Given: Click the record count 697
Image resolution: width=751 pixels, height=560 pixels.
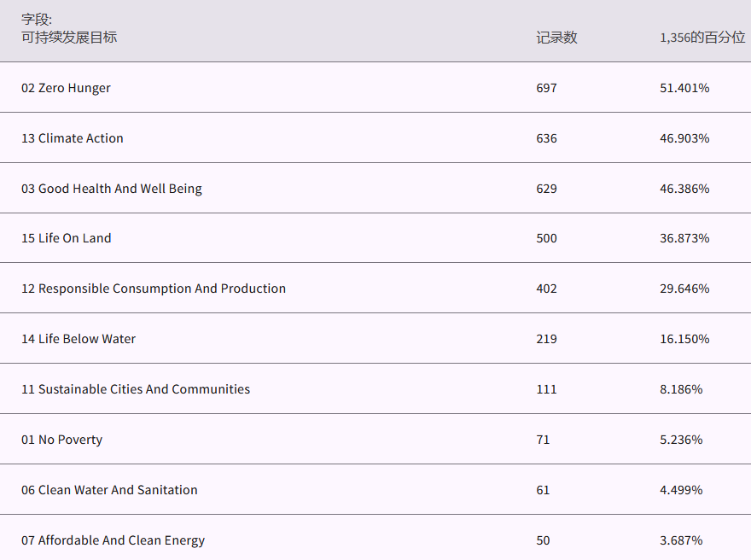Looking at the screenshot, I should [x=546, y=88].
